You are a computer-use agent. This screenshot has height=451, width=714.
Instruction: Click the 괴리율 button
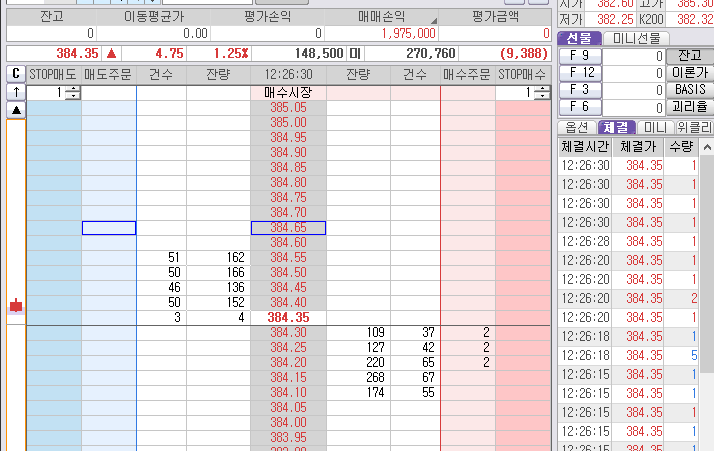click(x=690, y=107)
